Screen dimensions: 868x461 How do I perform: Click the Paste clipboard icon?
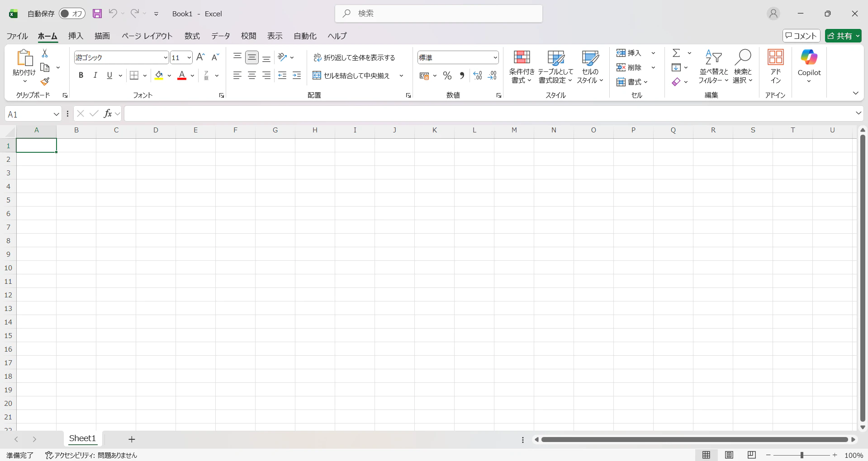[24, 57]
